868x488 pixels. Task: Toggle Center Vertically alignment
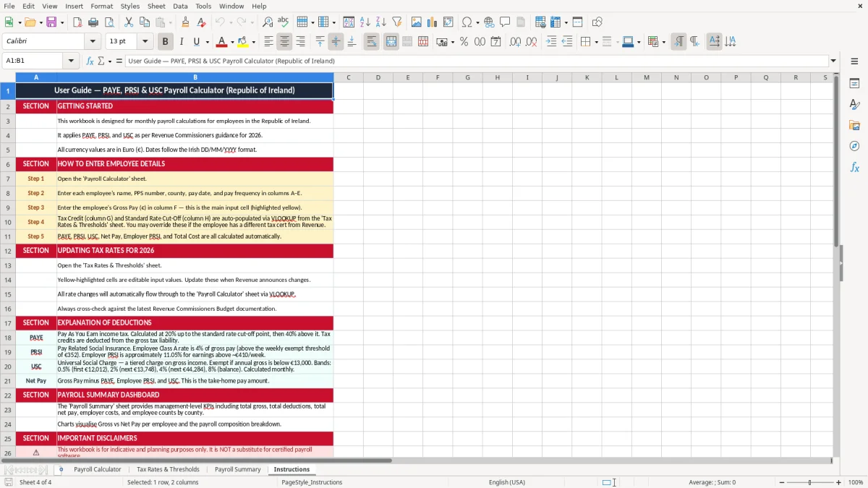pyautogui.click(x=336, y=42)
